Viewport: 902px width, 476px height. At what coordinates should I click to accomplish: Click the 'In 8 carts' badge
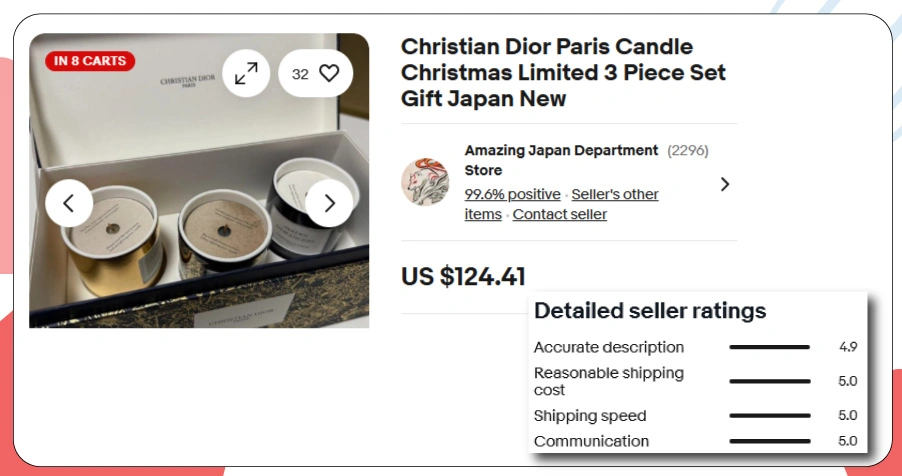[x=90, y=61]
